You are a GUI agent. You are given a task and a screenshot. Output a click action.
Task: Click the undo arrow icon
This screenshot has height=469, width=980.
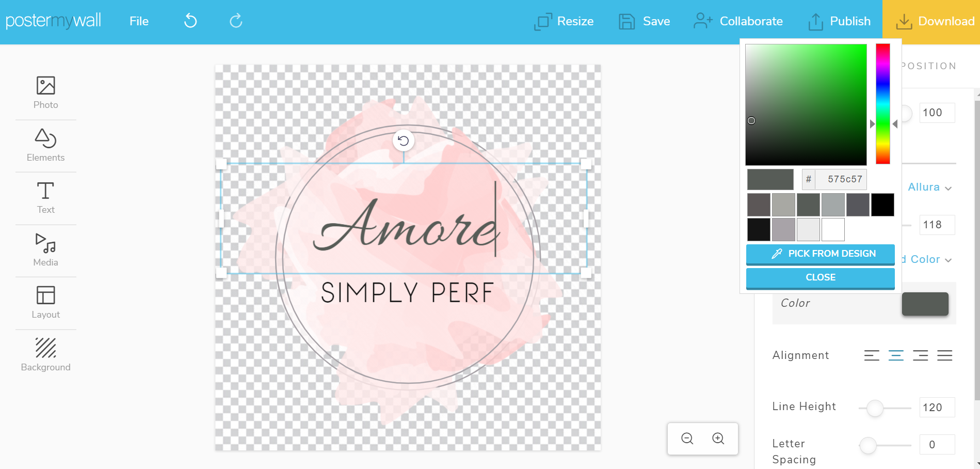point(190,21)
